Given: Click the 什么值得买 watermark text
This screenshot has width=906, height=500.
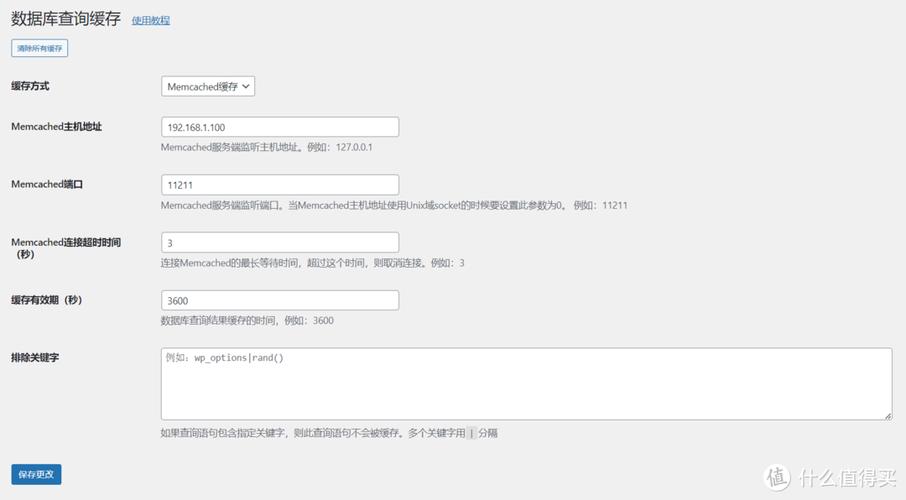Looking at the screenshot, I should click(x=846, y=478).
